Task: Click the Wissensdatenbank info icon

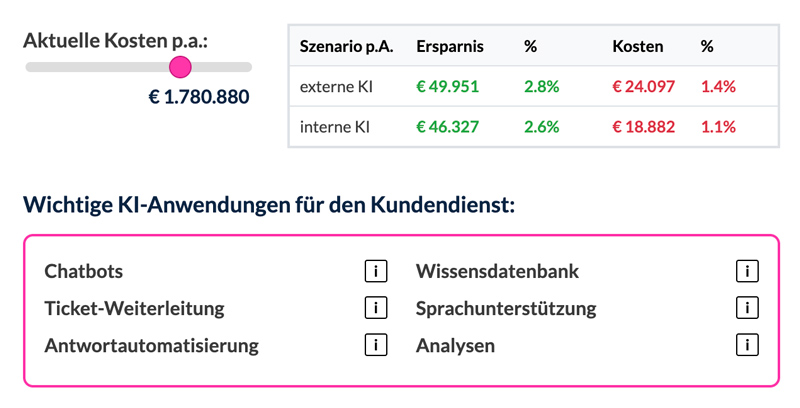Action: 746,271
